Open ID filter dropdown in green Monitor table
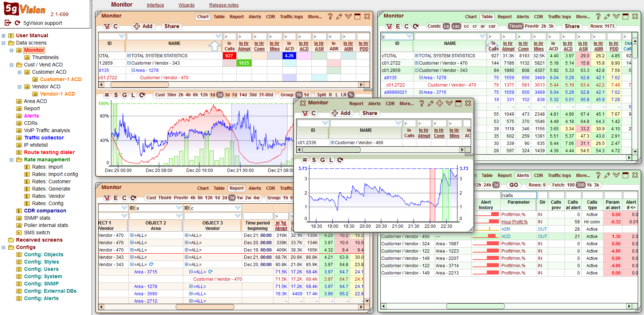The width and height of the screenshot is (644, 315). 410,37
